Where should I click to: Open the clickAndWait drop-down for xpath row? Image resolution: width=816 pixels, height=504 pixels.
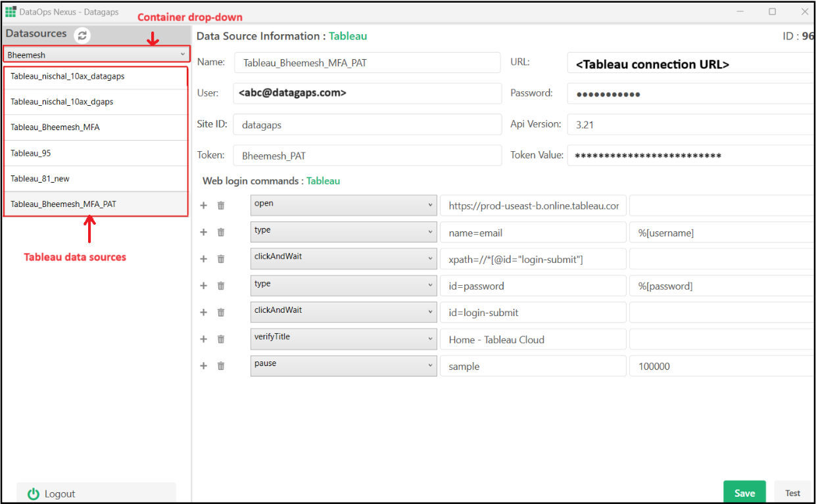344,259
